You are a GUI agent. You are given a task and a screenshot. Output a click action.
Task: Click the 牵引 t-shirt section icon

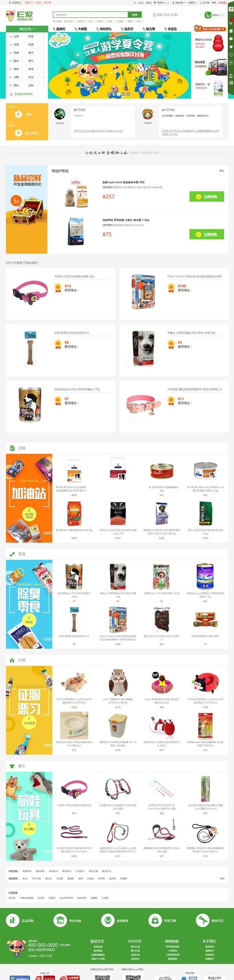[x=12, y=766]
